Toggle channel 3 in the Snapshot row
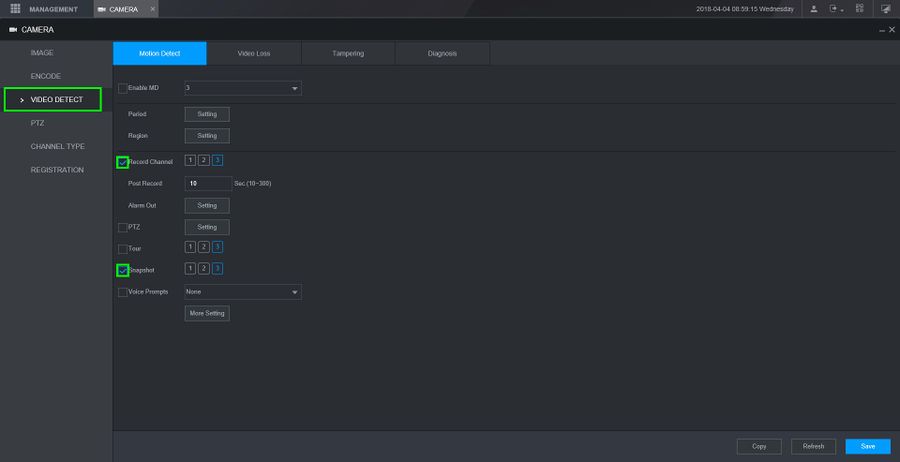The height and width of the screenshot is (462, 900). [x=218, y=269]
